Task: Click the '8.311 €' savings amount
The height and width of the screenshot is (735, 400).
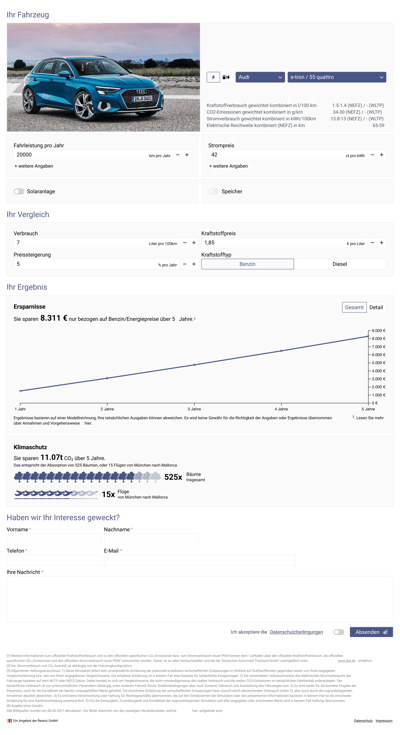Action: click(53, 318)
